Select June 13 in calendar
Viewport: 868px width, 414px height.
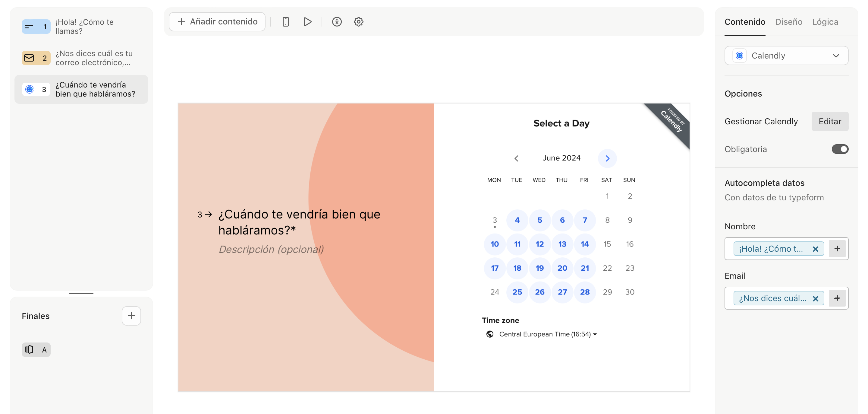coord(562,244)
